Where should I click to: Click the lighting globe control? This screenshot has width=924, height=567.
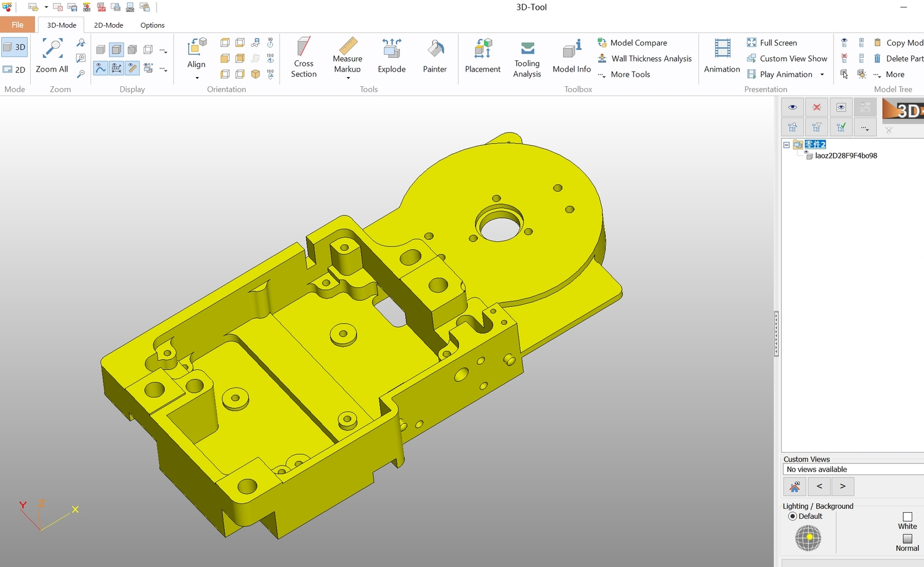pyautogui.click(x=808, y=538)
